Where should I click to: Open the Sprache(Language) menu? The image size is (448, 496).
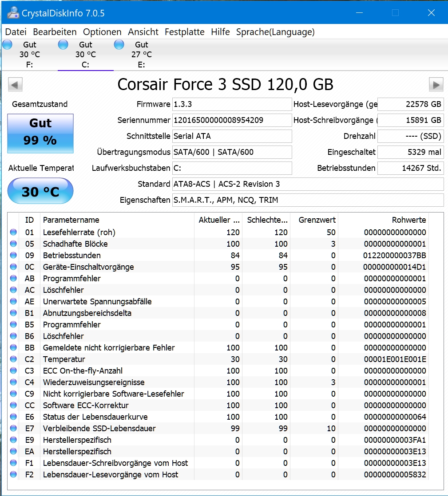[275, 32]
